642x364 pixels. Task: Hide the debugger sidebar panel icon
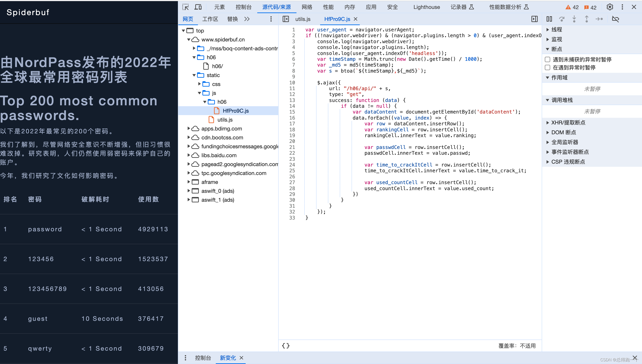[x=534, y=19]
